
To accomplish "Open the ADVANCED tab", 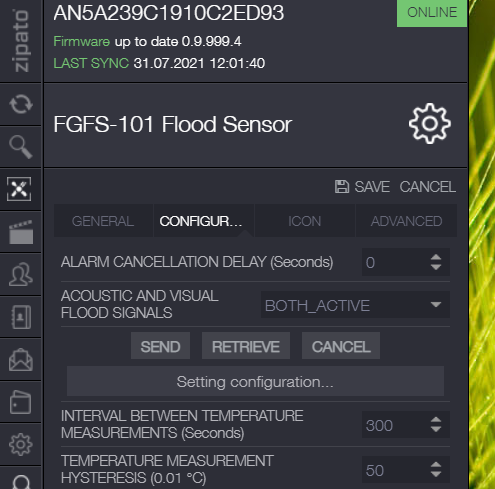I will click(406, 221).
